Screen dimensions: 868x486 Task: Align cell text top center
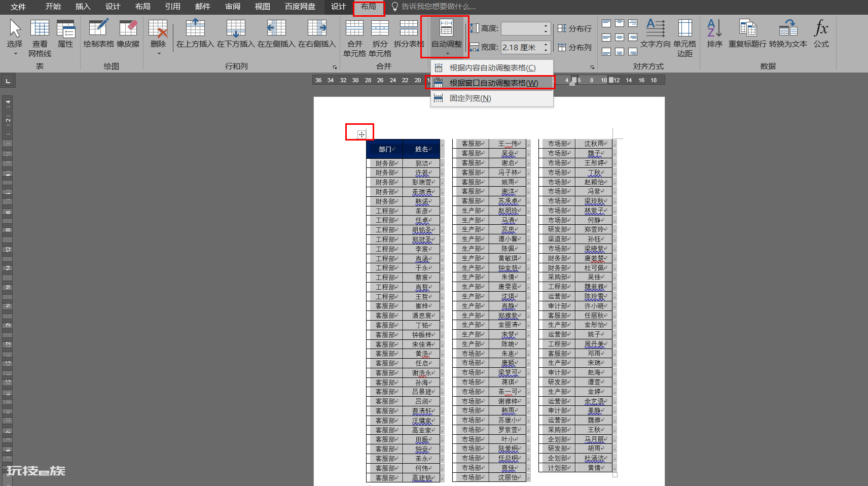(x=620, y=23)
